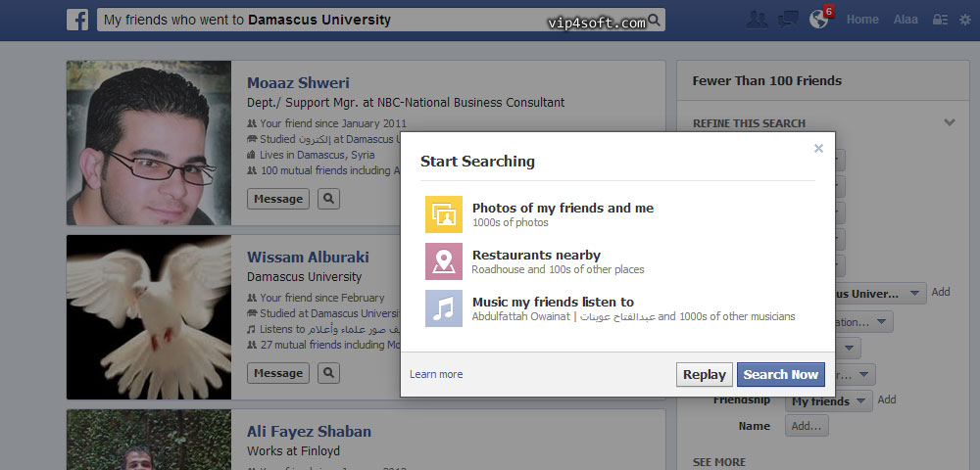The width and height of the screenshot is (980, 470).
Task: Click 'Your friend since January 2011' text
Action: click(333, 123)
